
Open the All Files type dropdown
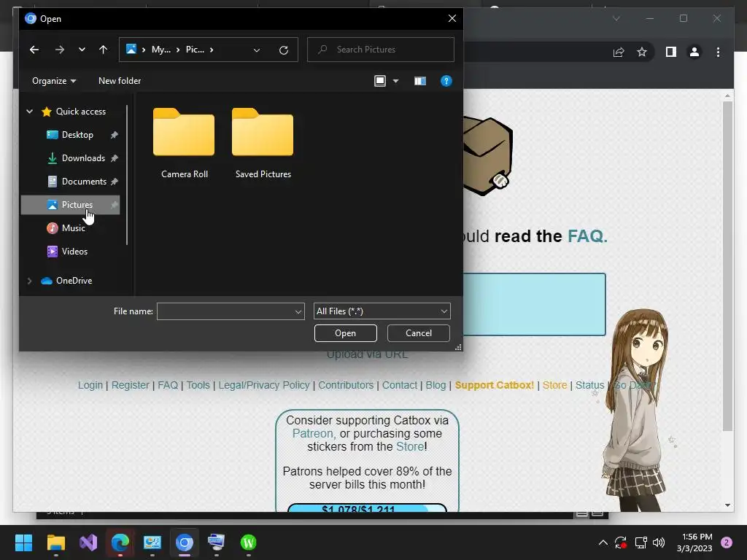(382, 311)
